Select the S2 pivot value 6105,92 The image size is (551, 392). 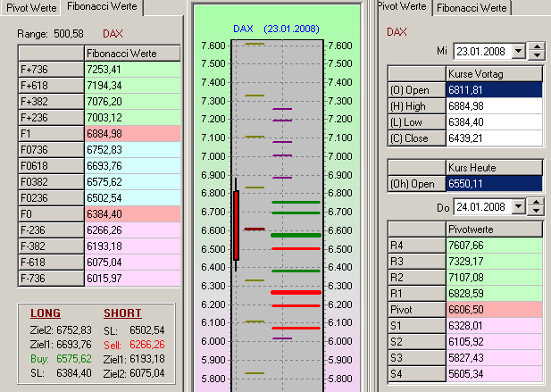point(494,342)
